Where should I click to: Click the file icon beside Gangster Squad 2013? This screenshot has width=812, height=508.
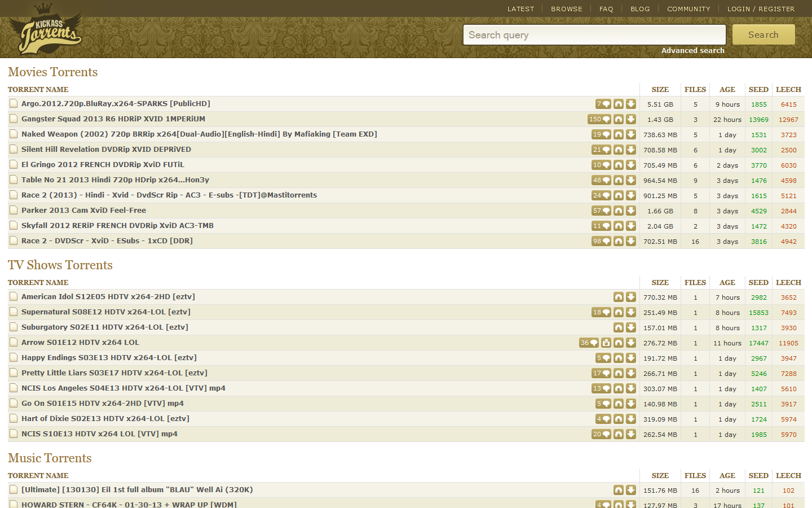[14, 119]
